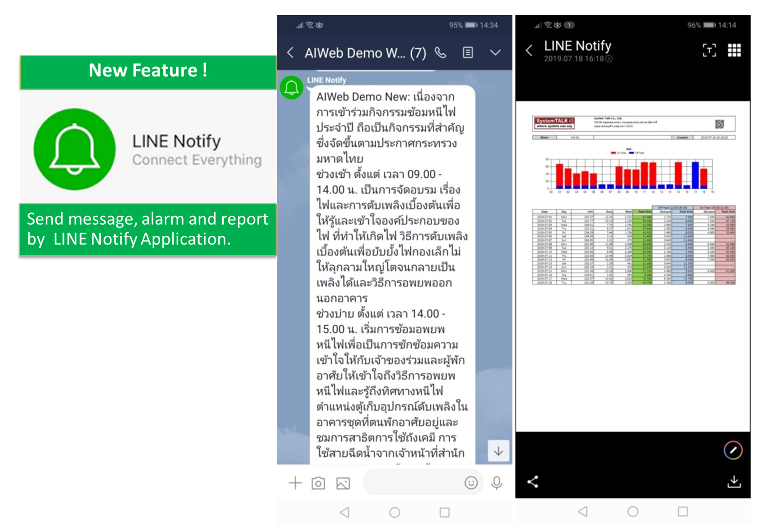The image size is (779, 532).
Task: Click the Connect Everything tagline
Action: (x=197, y=160)
